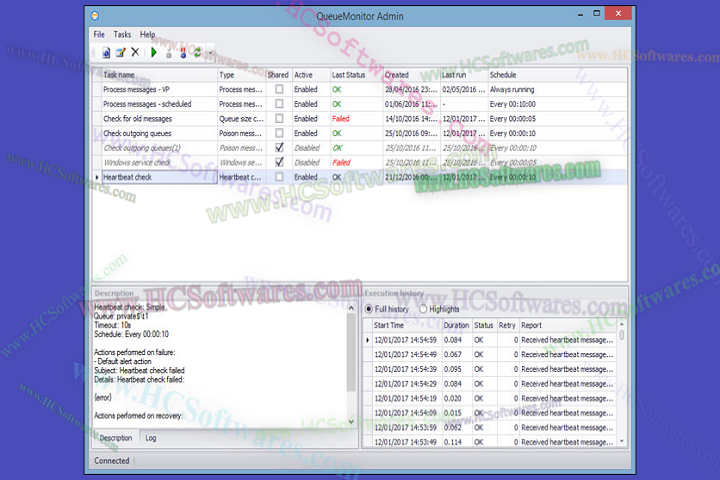
Task: Open the Help menu
Action: tap(147, 34)
